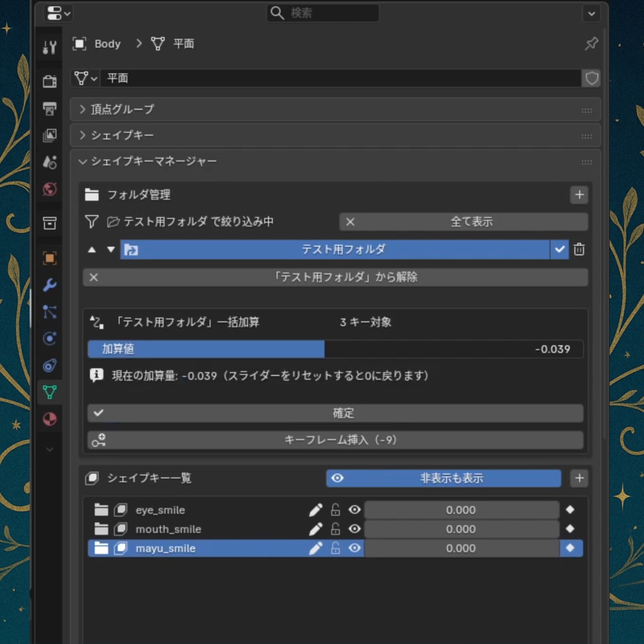Viewport: 644px width, 644px height.
Task: Open the View Layer properties icon
Action: 50,136
